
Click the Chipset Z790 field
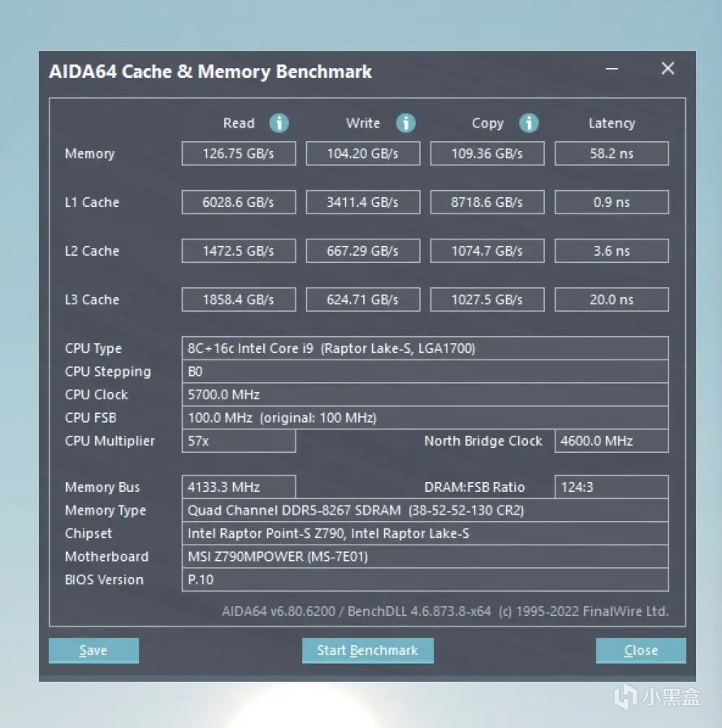click(425, 533)
